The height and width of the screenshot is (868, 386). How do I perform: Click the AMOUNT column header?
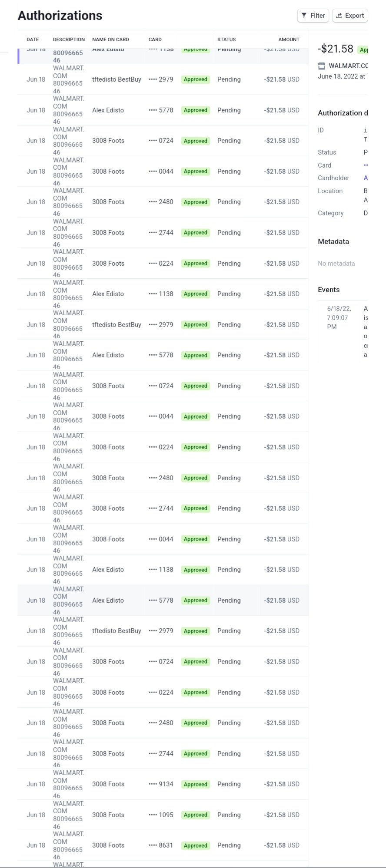tap(289, 40)
